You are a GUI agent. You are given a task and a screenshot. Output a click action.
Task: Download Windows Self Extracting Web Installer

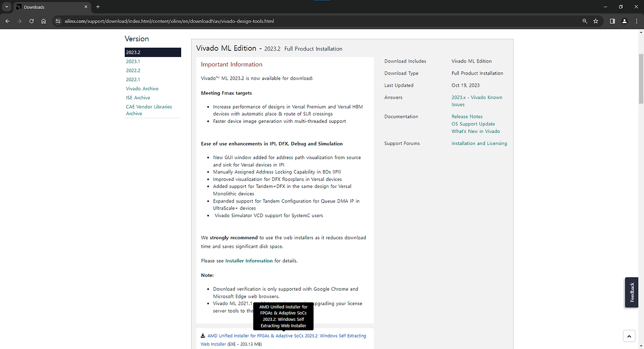283,339
